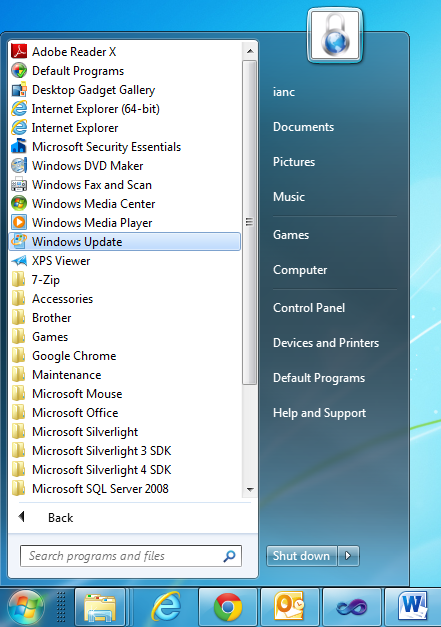Open Outlook from the taskbar
This screenshot has width=441, height=627.
tap(290, 607)
